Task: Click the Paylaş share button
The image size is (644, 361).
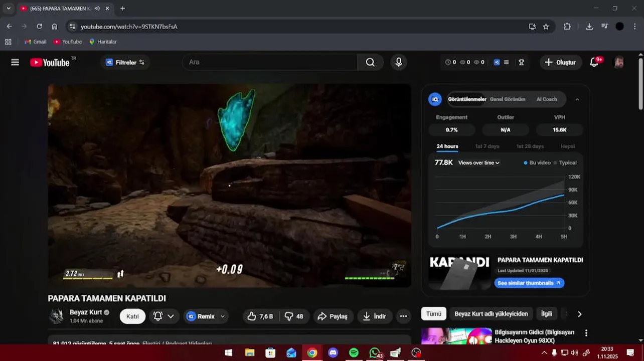Action: pos(333,316)
